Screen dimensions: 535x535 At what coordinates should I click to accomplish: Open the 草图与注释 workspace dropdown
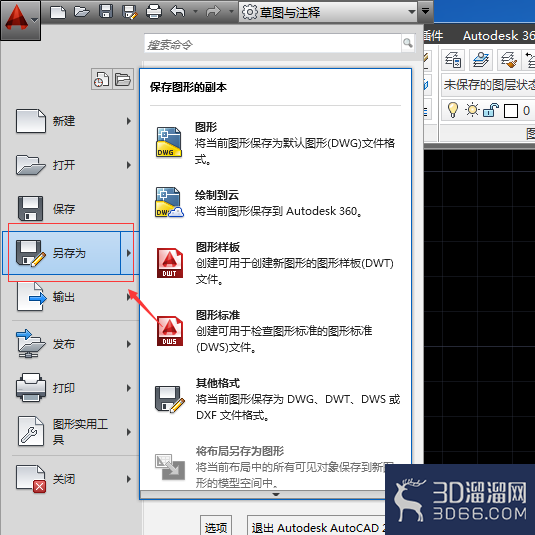coord(328,12)
